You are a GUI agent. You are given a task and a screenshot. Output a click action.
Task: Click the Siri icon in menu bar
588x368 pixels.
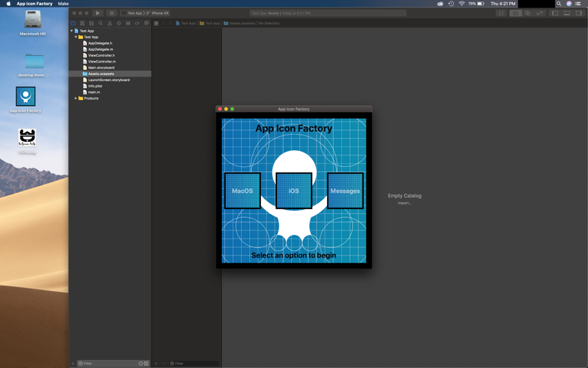click(x=569, y=4)
